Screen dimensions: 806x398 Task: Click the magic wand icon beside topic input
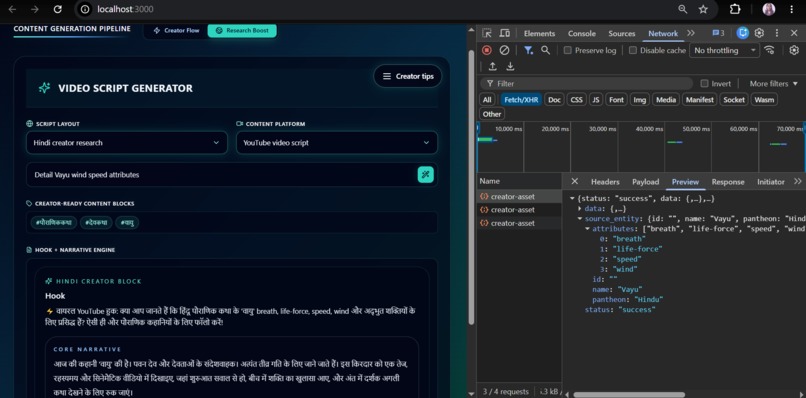426,175
